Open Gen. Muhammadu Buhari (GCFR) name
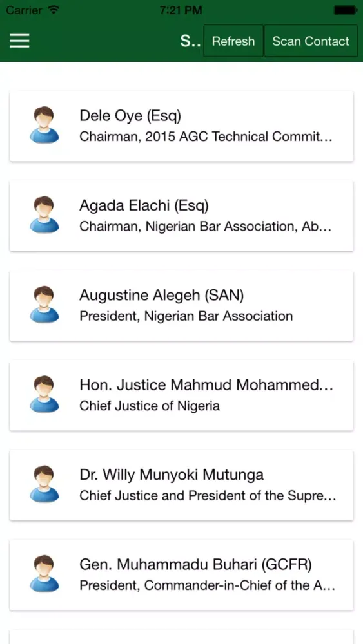The image size is (363, 644). point(195,565)
